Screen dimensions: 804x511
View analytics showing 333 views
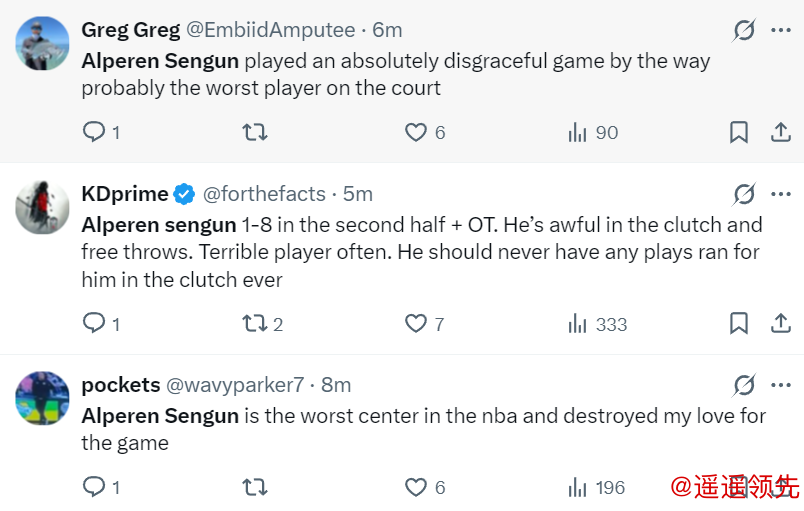coord(597,323)
